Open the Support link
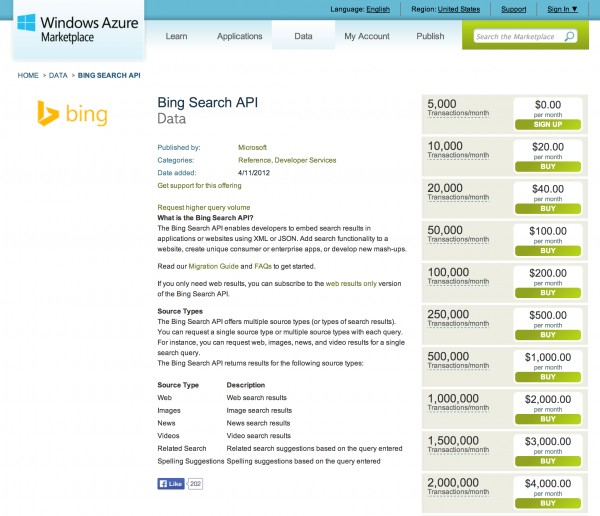The width and height of the screenshot is (600, 516). coord(514,9)
